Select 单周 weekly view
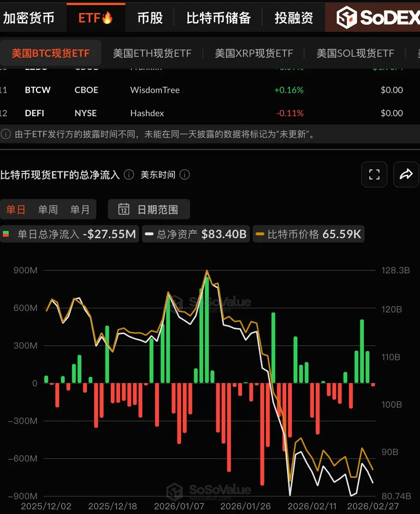 pos(48,209)
